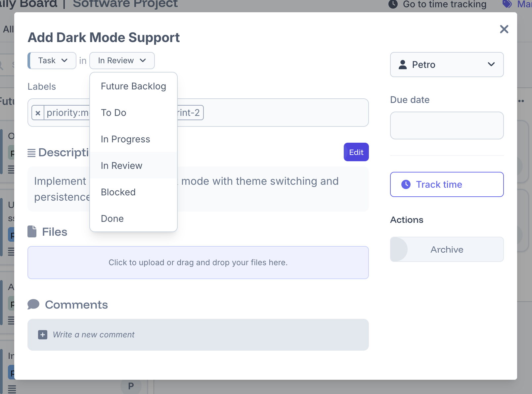Open the Task type dropdown
Image resolution: width=532 pixels, height=394 pixels.
(52, 61)
